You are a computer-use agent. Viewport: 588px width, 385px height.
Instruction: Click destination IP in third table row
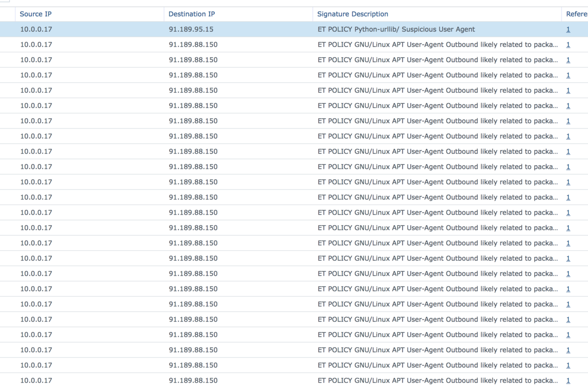point(193,60)
